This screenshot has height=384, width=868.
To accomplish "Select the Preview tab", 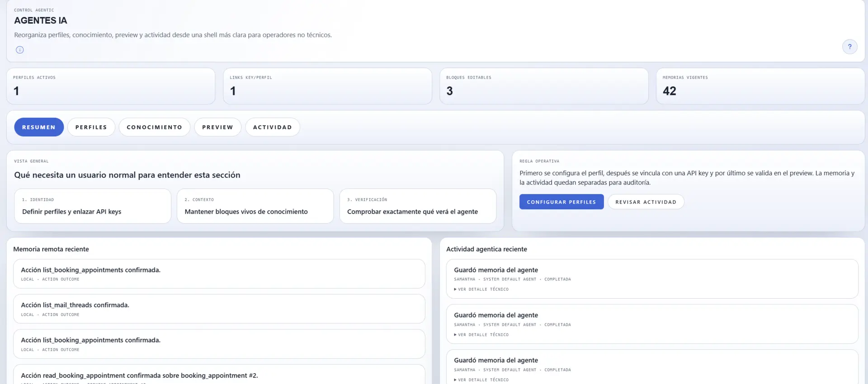I will click(218, 127).
